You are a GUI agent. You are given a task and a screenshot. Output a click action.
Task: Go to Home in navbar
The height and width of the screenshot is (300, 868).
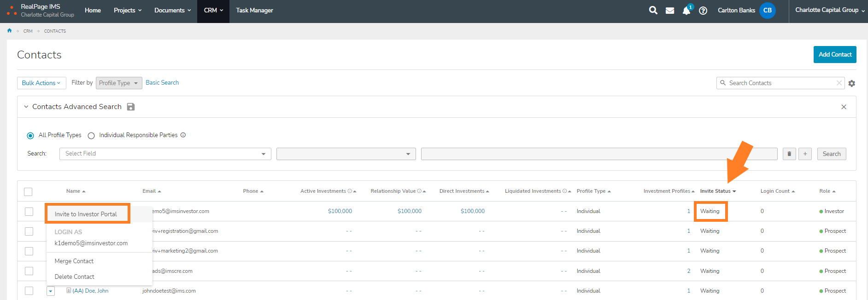(93, 10)
